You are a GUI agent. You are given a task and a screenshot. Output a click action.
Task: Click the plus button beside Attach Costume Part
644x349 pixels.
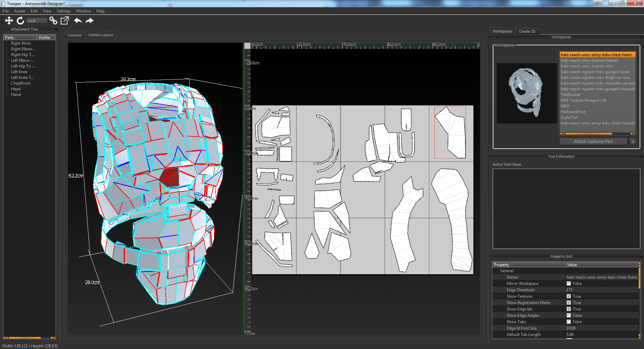pos(633,142)
